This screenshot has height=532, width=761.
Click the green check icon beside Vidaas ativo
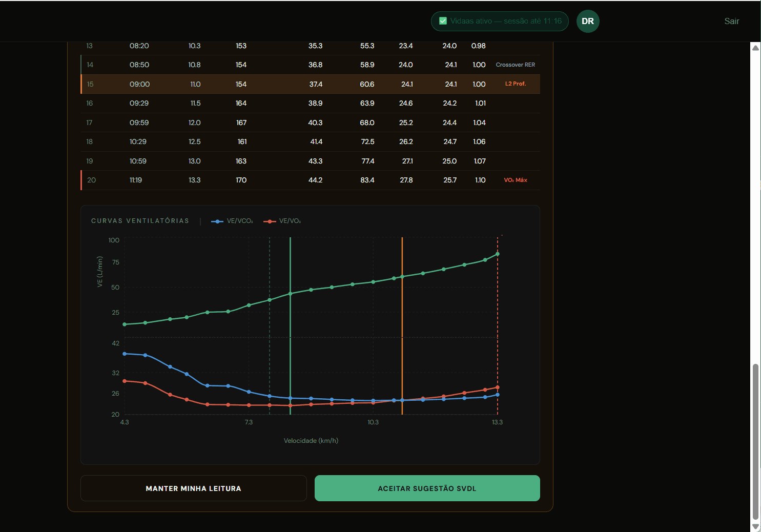click(x=443, y=21)
